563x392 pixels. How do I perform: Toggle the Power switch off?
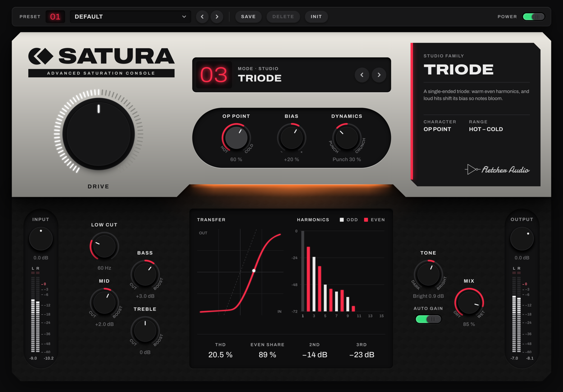tap(533, 16)
